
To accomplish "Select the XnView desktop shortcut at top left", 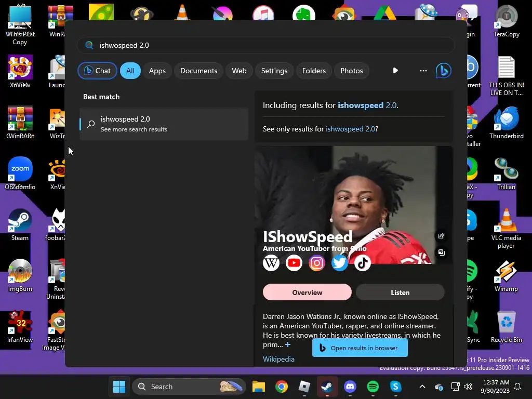I will (x=20, y=71).
